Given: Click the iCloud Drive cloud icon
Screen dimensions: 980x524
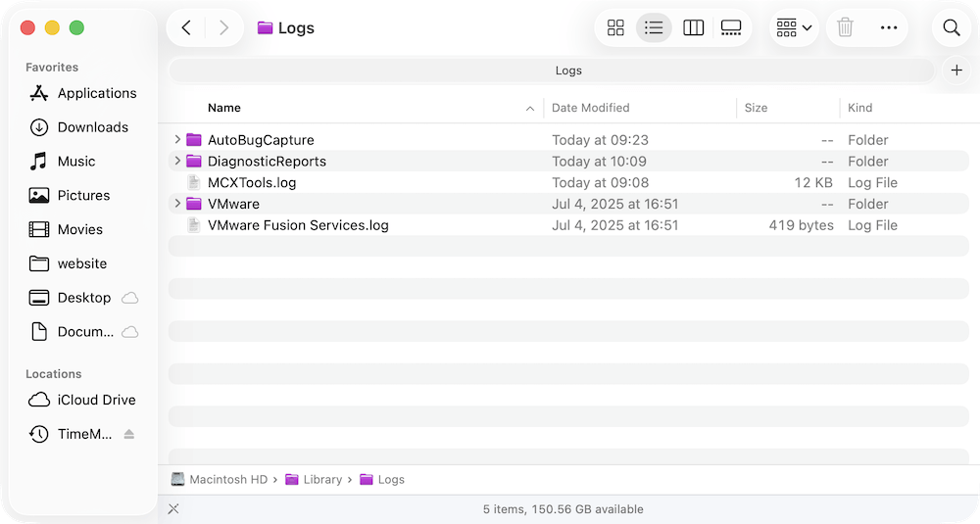Looking at the screenshot, I should pyautogui.click(x=39, y=400).
